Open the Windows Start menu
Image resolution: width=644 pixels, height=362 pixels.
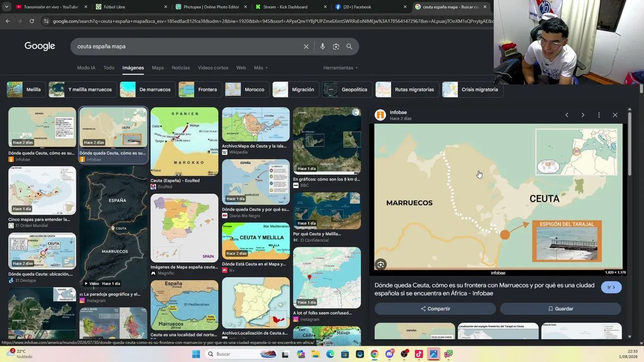click(x=196, y=354)
